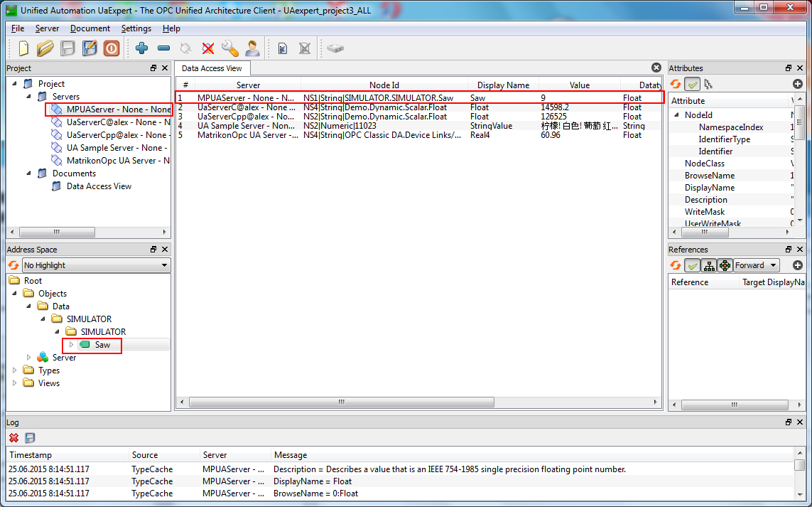812x507 pixels.
Task: Click the Attributes tree view icon
Action: tap(708, 84)
